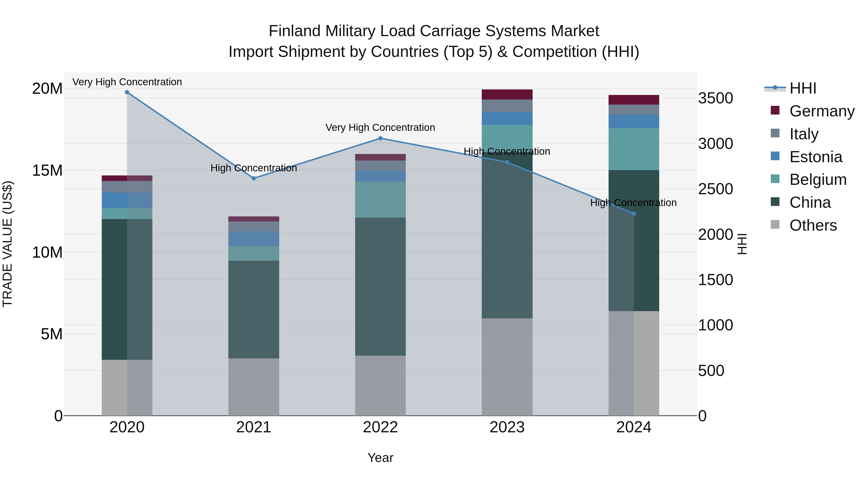
Task: Click the 'Very High Concentration' label above 2020
Action: tap(127, 82)
